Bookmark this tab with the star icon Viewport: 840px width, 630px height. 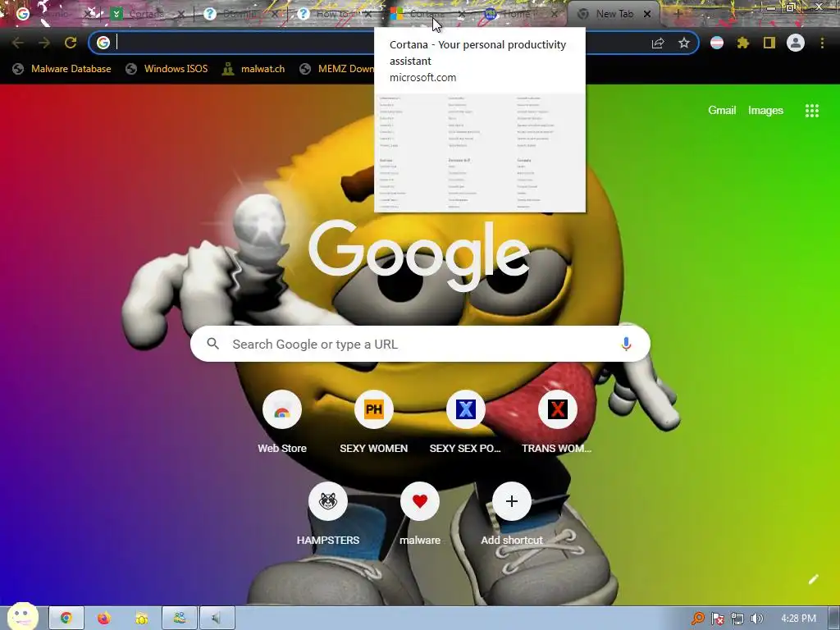coord(684,43)
